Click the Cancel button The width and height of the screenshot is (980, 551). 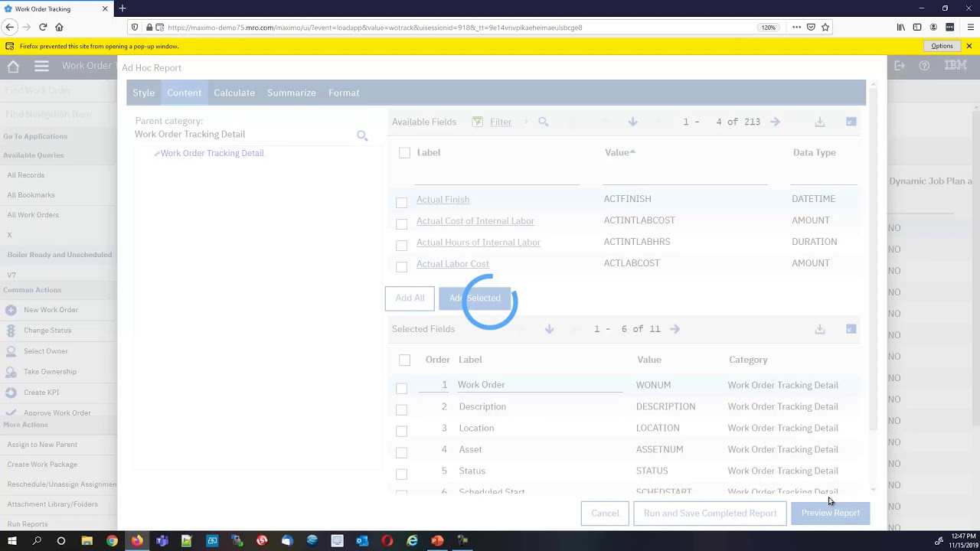pyautogui.click(x=605, y=514)
